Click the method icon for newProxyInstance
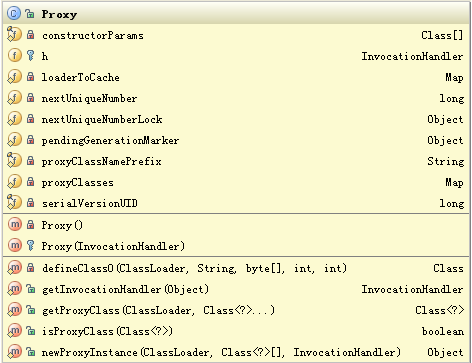 [x=14, y=351]
